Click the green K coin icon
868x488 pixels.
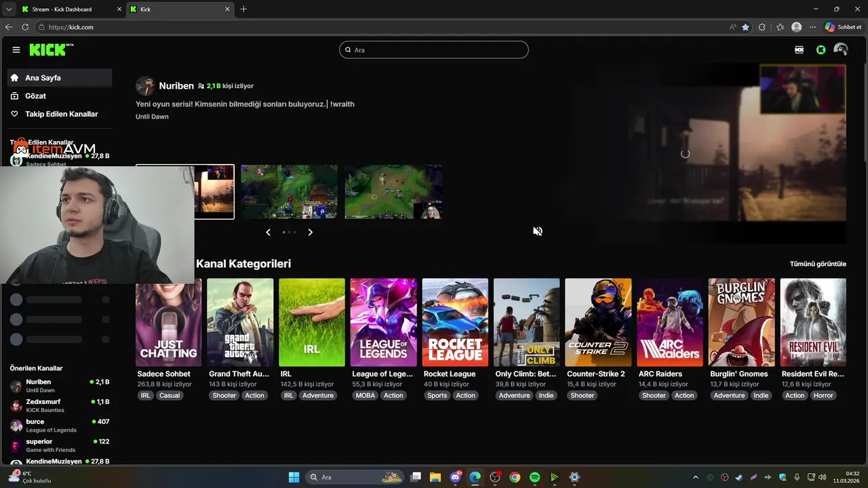[x=821, y=49]
